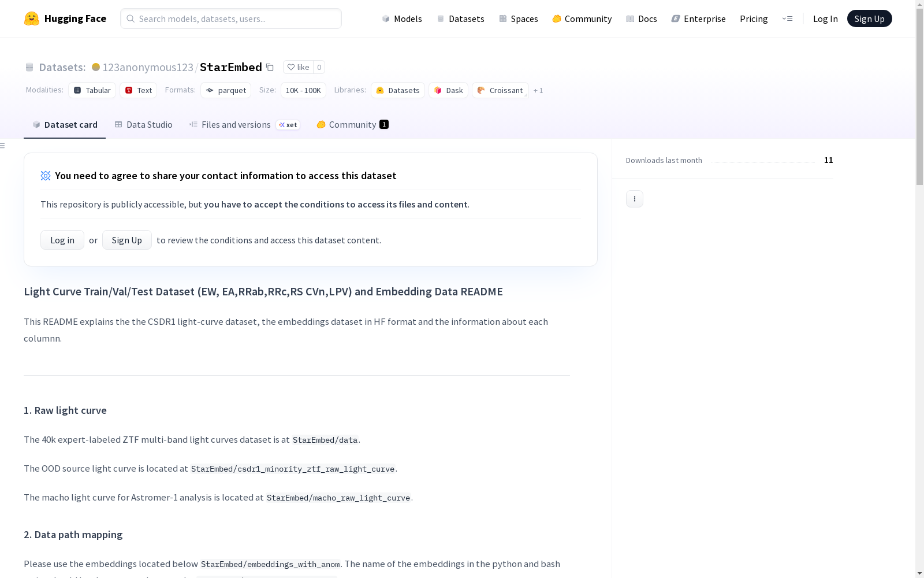
Task: Open Enterprise page
Action: (x=699, y=18)
